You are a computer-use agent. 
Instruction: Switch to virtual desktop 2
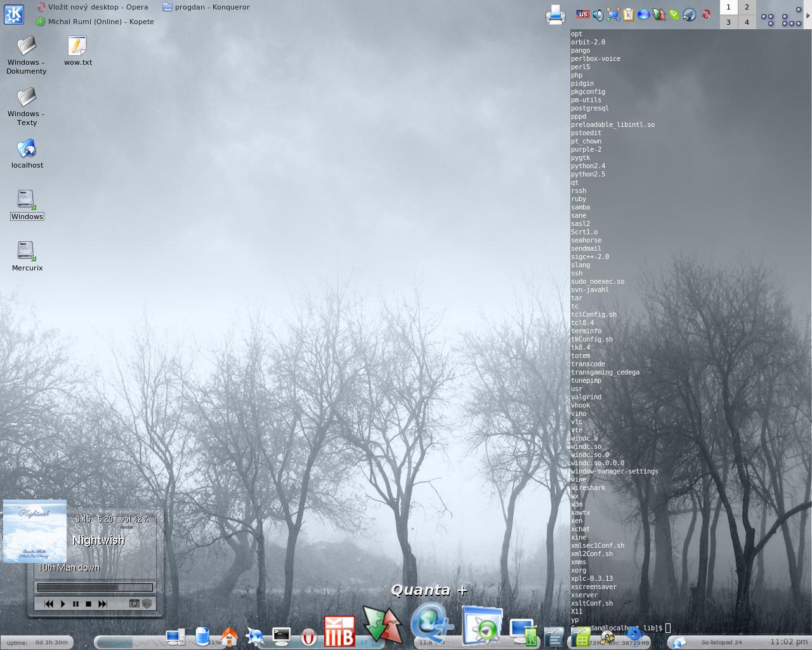pos(747,7)
